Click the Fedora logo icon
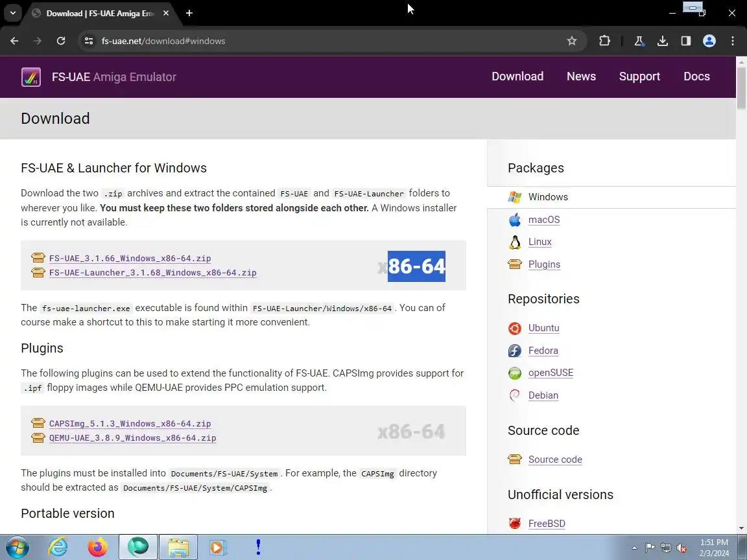 click(514, 351)
